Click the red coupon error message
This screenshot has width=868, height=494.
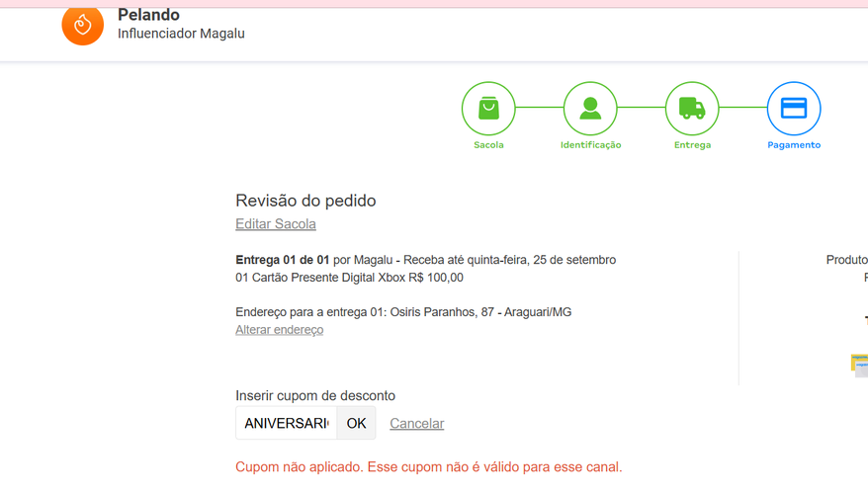pos(428,467)
